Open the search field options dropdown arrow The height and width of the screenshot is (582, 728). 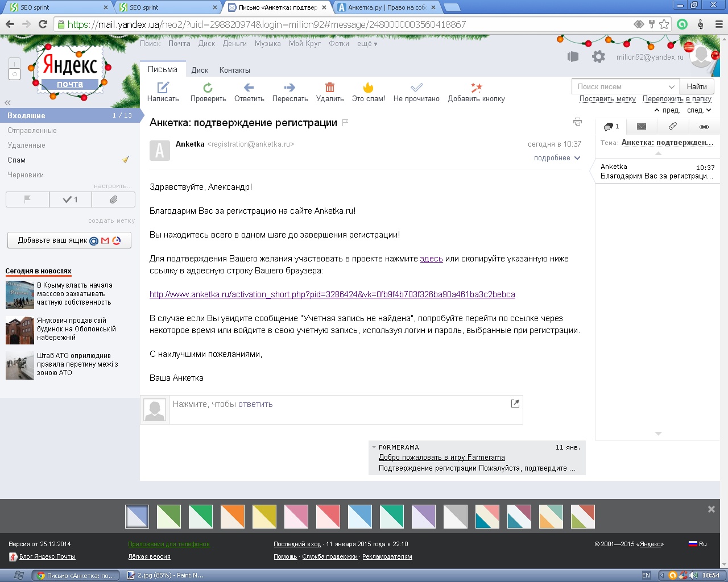click(x=672, y=86)
